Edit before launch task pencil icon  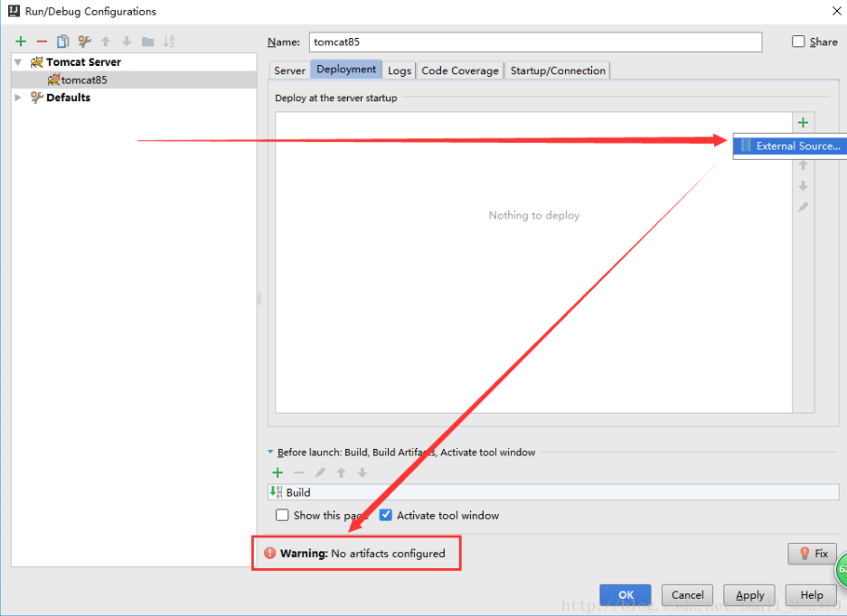click(x=320, y=472)
